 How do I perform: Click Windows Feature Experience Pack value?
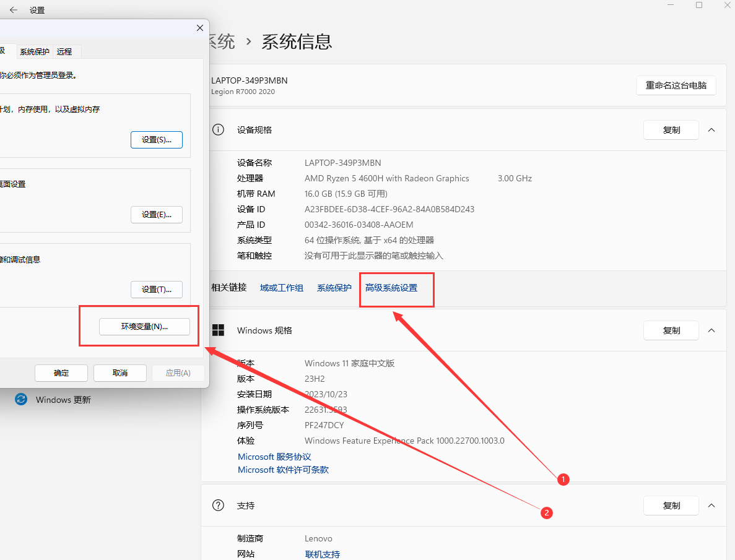point(404,441)
